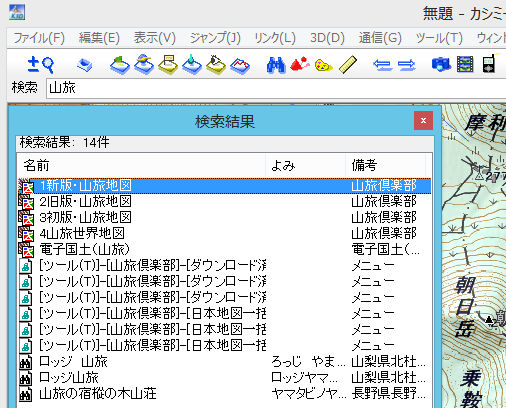Click map icon of row 電子国土(山旅)
506x408 pixels.
point(26,249)
